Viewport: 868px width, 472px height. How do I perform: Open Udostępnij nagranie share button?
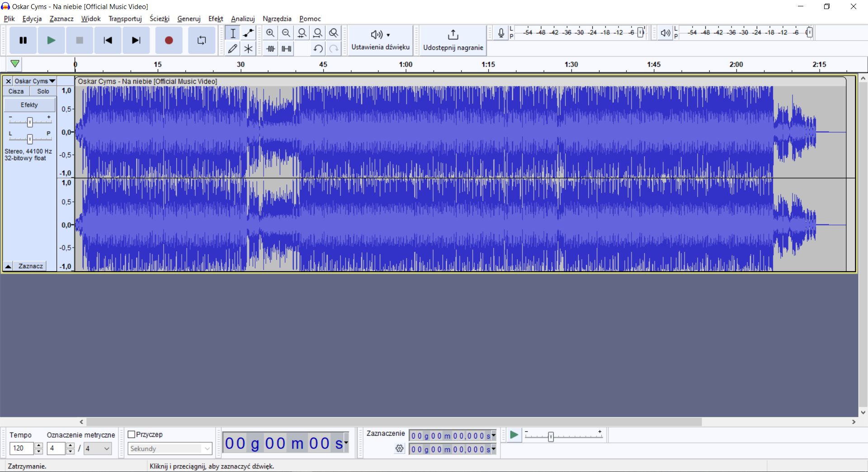pyautogui.click(x=453, y=40)
